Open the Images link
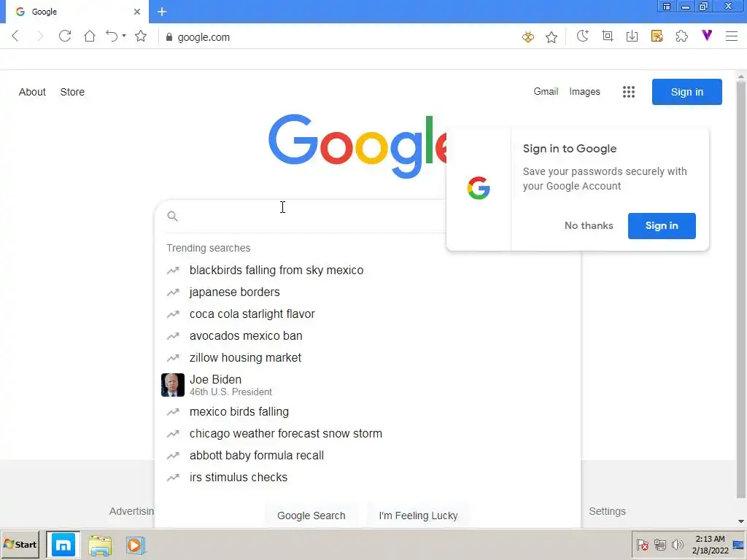Viewport: 747px width, 560px height. 584,91
